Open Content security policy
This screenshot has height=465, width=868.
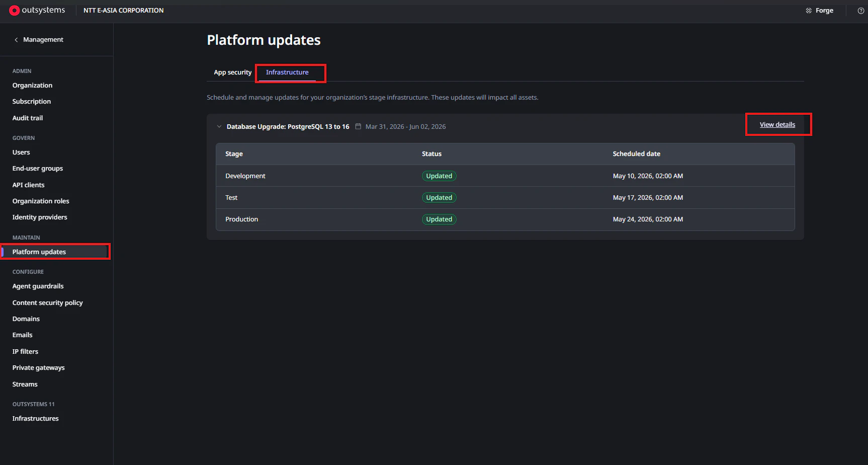pos(48,303)
